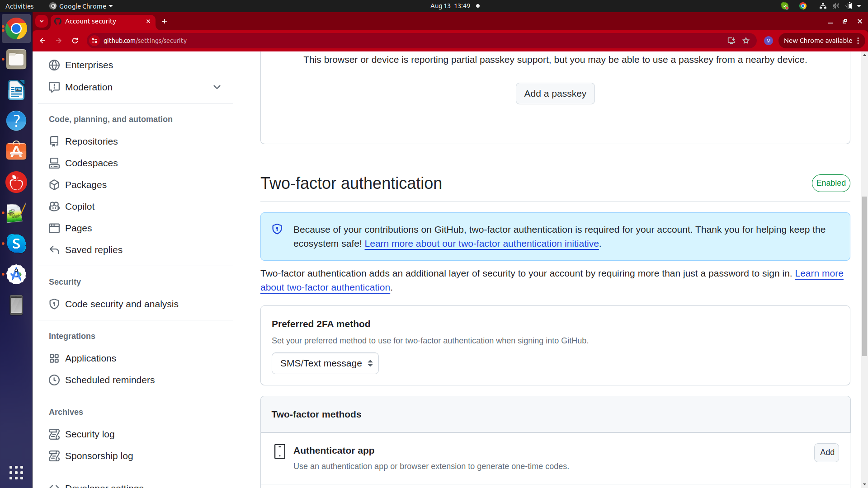The width and height of the screenshot is (868, 488).
Task: Open Files from the Ubuntu dock
Action: [16, 60]
